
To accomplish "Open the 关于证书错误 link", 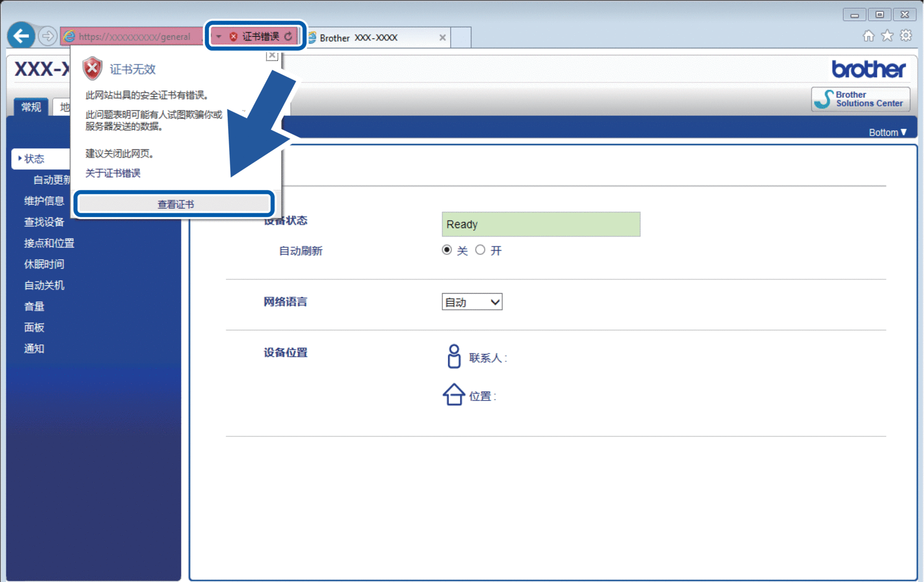I will pos(113,173).
